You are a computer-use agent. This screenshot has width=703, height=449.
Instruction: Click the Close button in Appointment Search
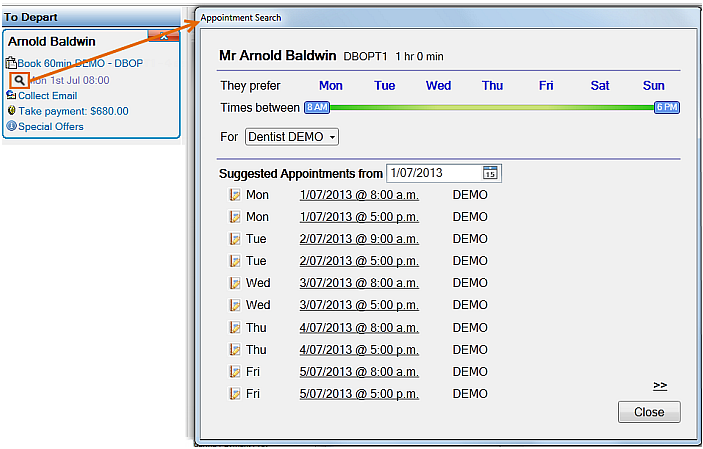(649, 412)
